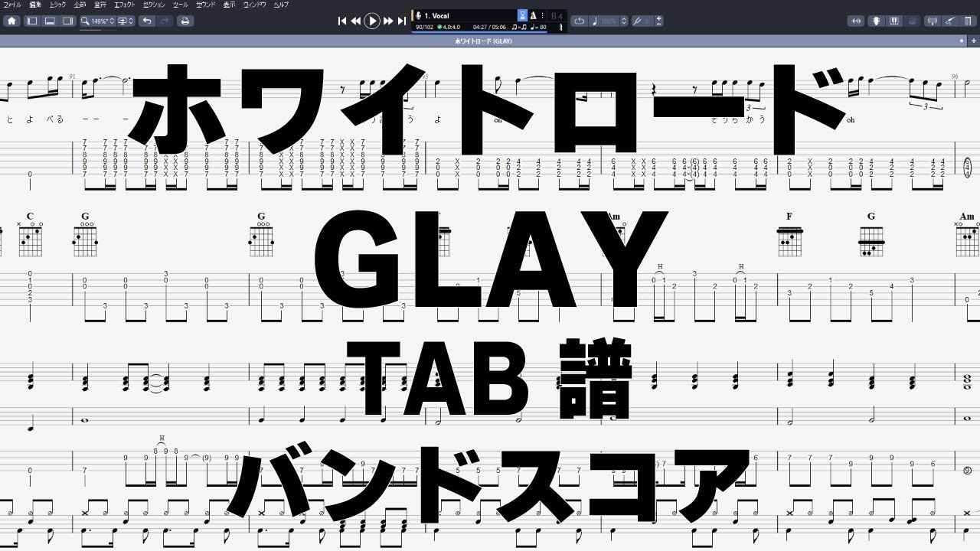Open the line-in audio waveform button
This screenshot has height=551, width=980.
(855, 21)
